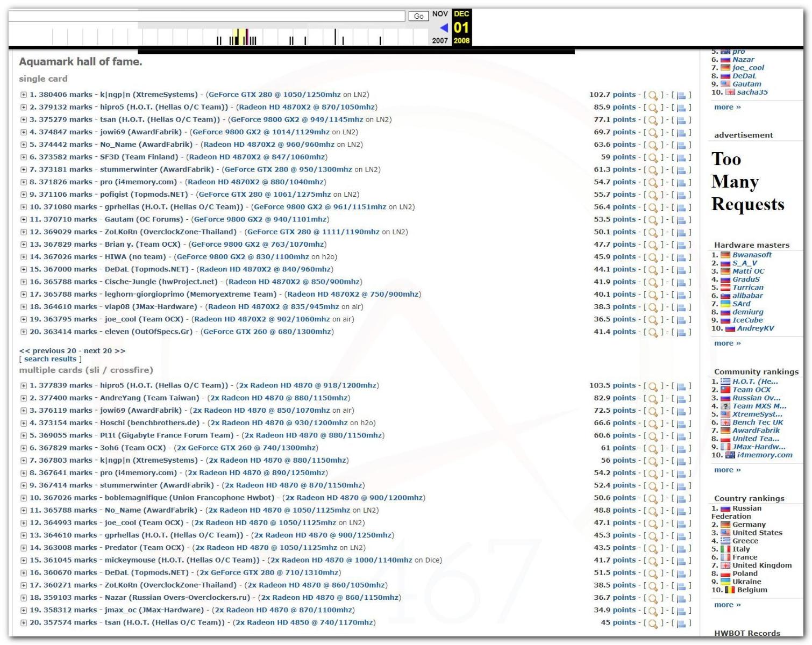Select the highlighted capture marker in Wayback timeline

click(x=247, y=37)
